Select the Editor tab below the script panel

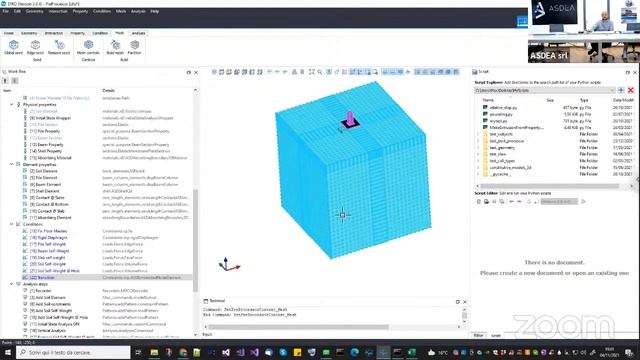[478, 336]
